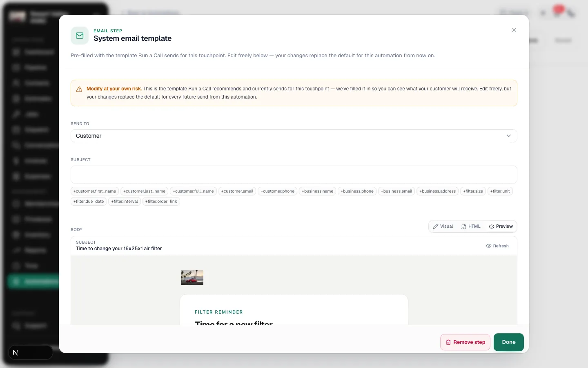Insert the +business.phone variable

[357, 191]
